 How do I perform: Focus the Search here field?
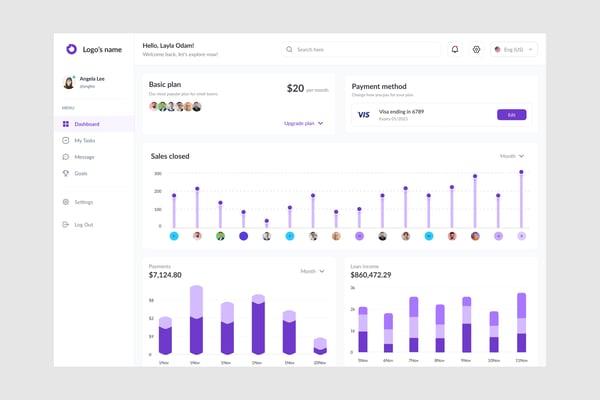coord(361,49)
